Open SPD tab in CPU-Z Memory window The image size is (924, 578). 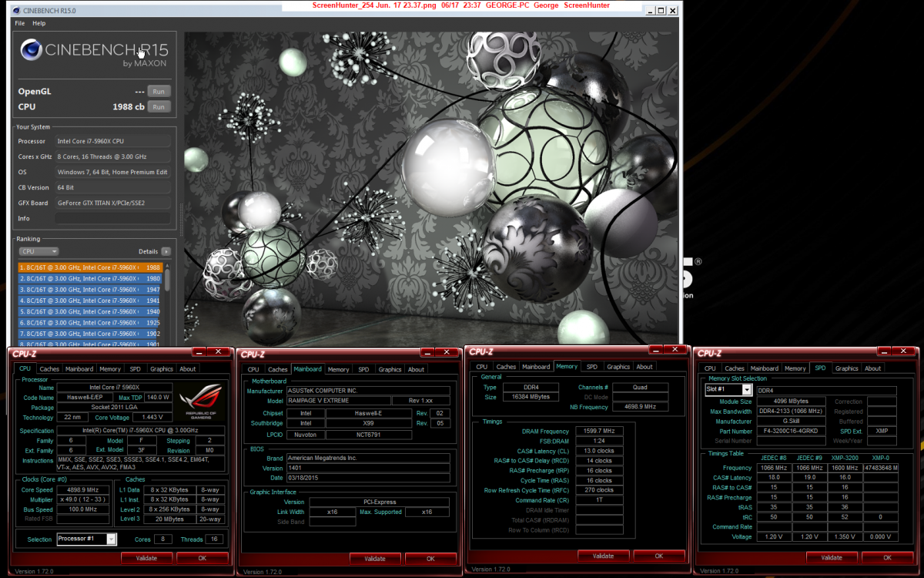click(x=592, y=367)
